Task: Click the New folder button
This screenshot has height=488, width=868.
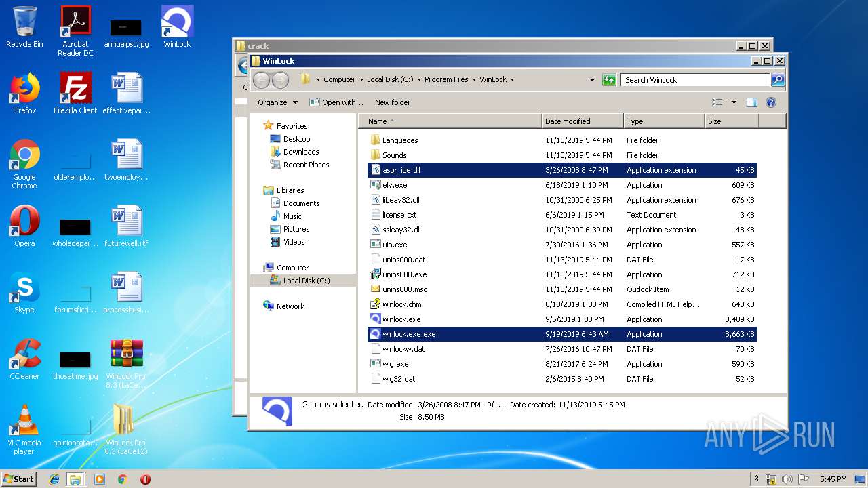Action: point(393,102)
